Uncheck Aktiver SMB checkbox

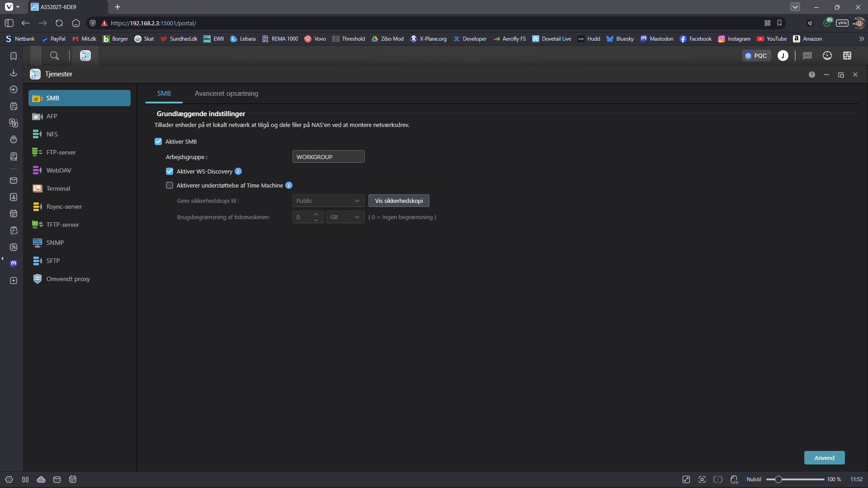tap(158, 141)
